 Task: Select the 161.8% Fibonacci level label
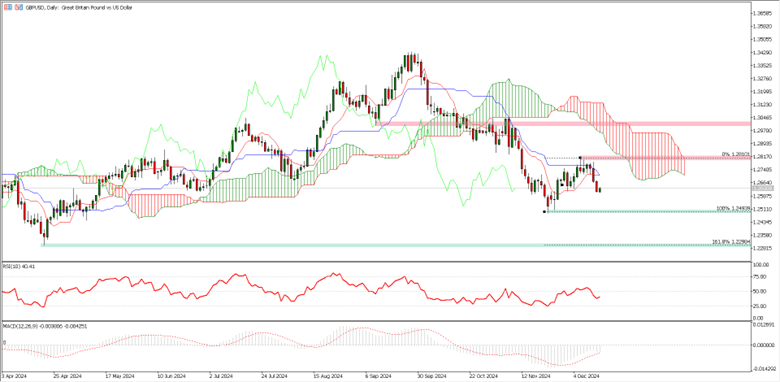(x=731, y=242)
